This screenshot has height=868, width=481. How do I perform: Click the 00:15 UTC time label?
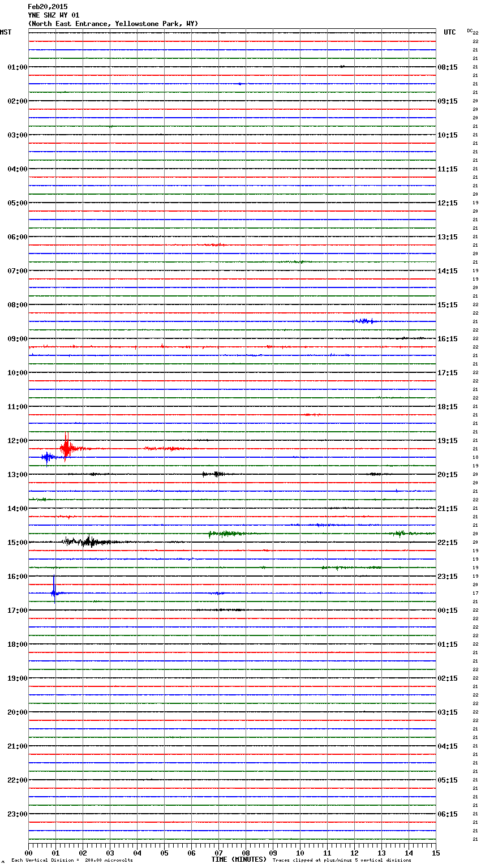[448, 611]
